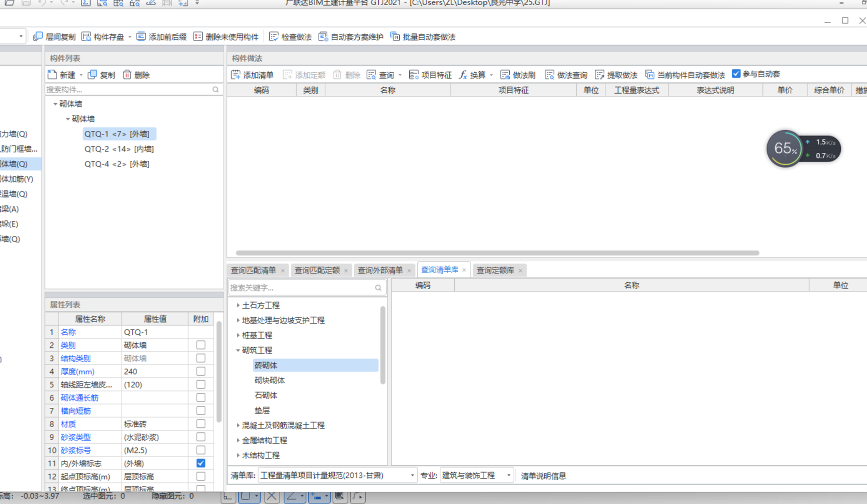
Task: Select 砌块砌体 category
Action: tap(270, 380)
